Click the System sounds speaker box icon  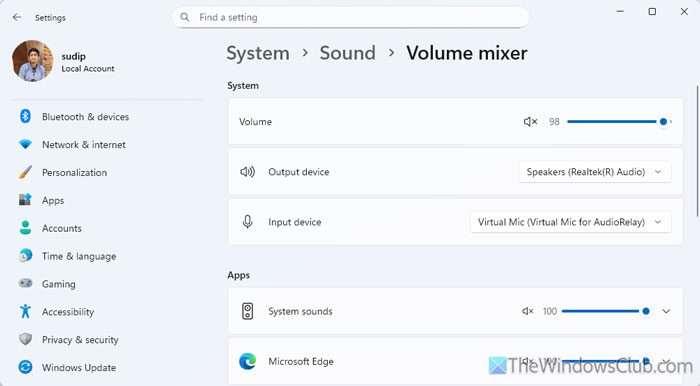tap(247, 311)
